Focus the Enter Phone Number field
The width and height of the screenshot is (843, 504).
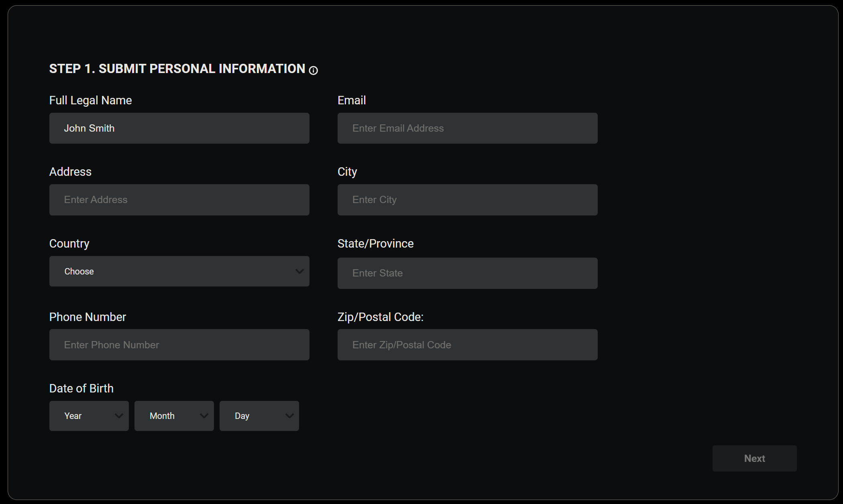pyautogui.click(x=179, y=345)
